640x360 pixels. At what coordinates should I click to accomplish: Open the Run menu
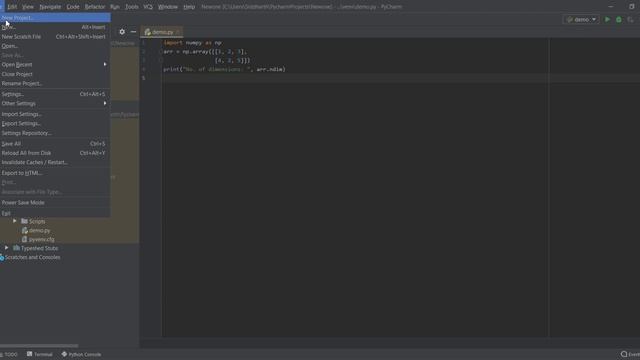pyautogui.click(x=115, y=7)
